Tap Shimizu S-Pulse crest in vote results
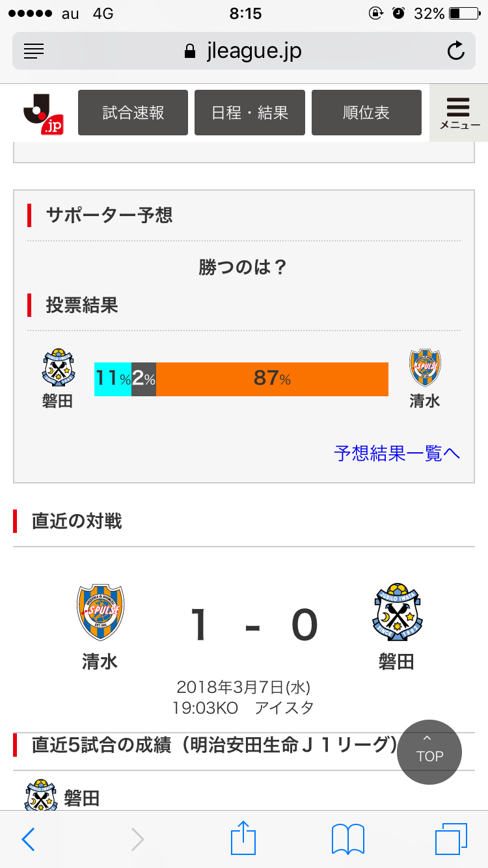Viewport: 488px width, 868px height. pos(425,368)
